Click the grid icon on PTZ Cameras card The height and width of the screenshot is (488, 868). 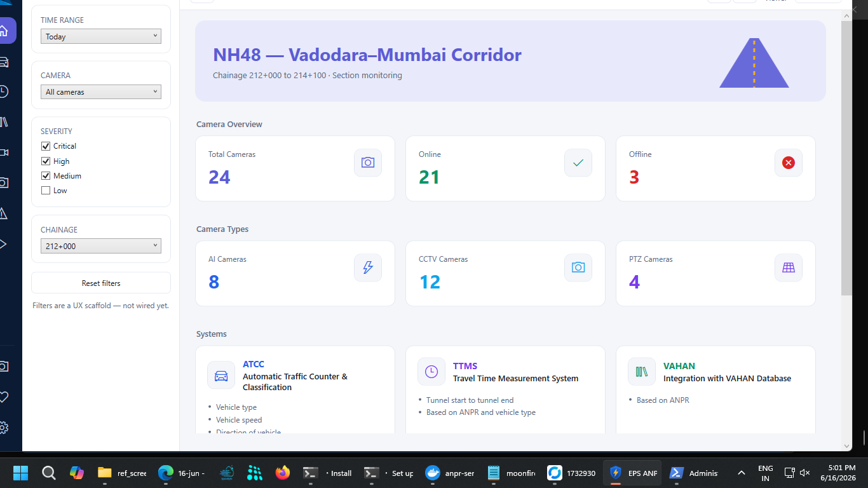(x=789, y=268)
